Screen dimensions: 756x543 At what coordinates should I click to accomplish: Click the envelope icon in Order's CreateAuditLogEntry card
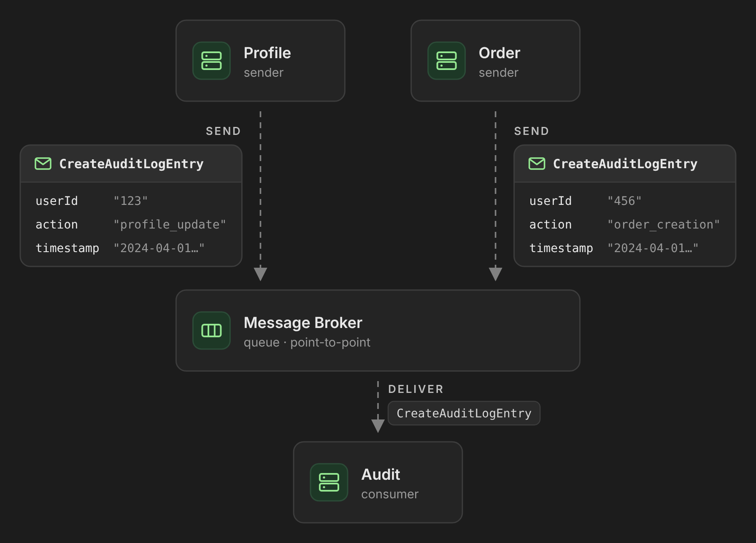pos(537,164)
